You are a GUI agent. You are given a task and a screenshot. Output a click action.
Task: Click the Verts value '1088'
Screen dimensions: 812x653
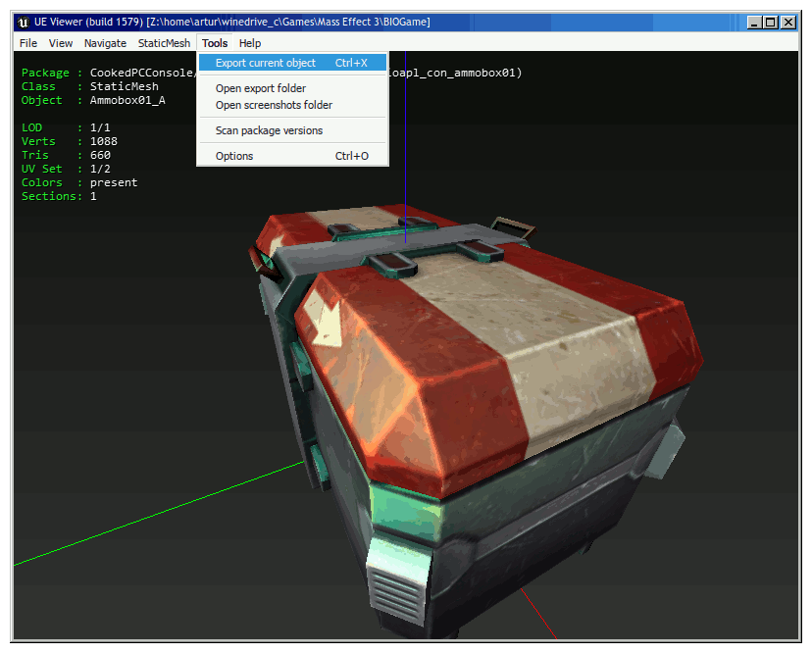point(104,141)
